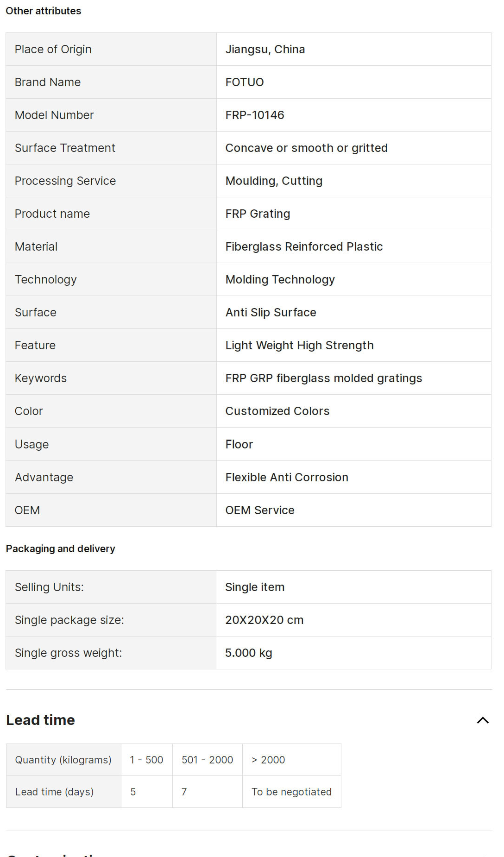504x857 pixels.
Task: Click the Flexible Anti Corrosion advantage value
Action: [286, 477]
